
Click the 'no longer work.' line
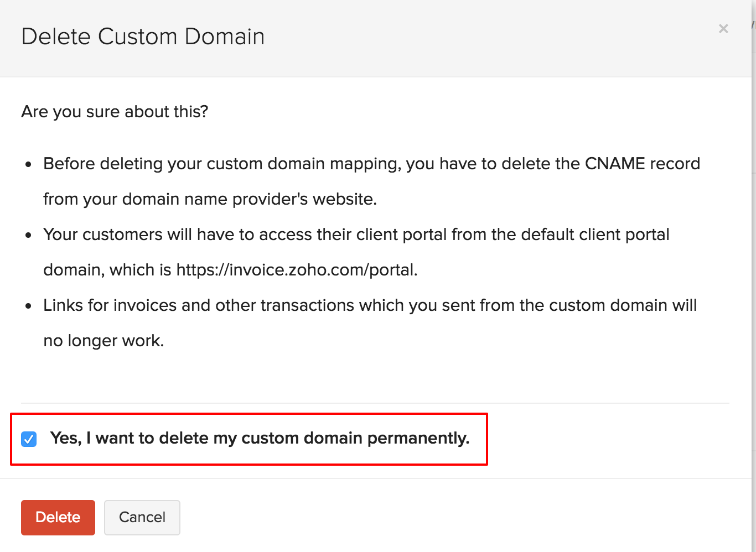tap(103, 341)
